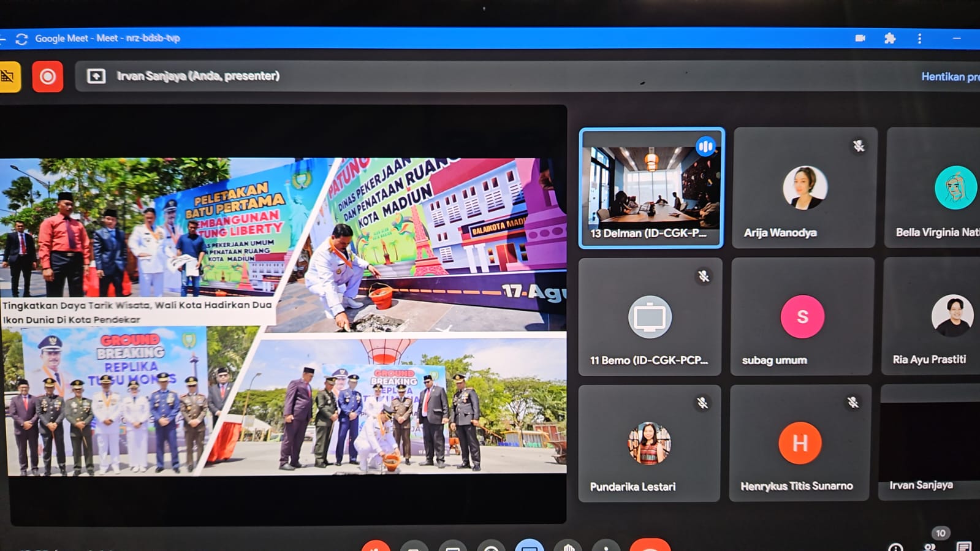Open more options in the call controls
The image size is (980, 551).
pos(606,546)
